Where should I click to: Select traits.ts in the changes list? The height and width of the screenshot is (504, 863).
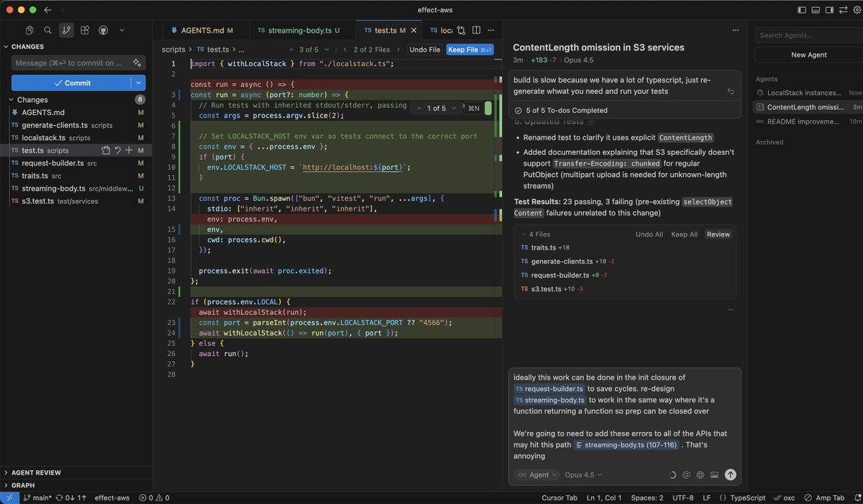click(36, 175)
